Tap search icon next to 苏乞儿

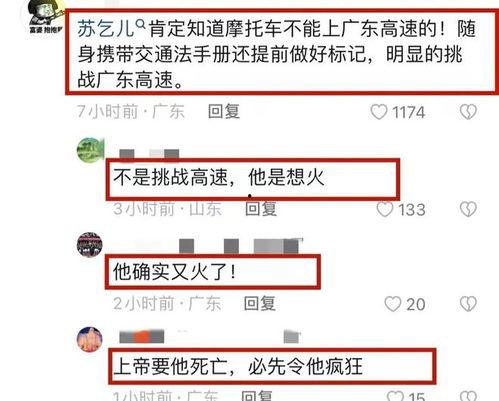coord(141,24)
